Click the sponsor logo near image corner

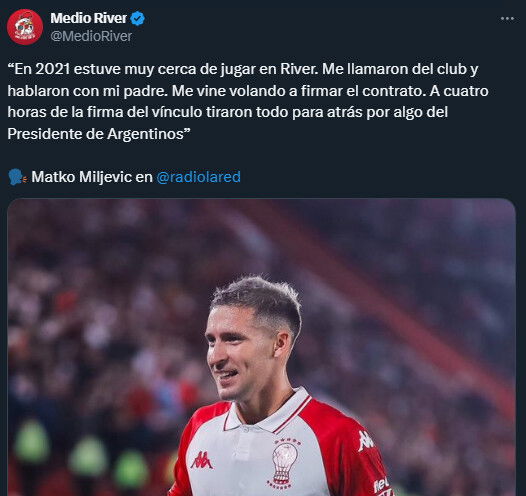click(x=382, y=486)
